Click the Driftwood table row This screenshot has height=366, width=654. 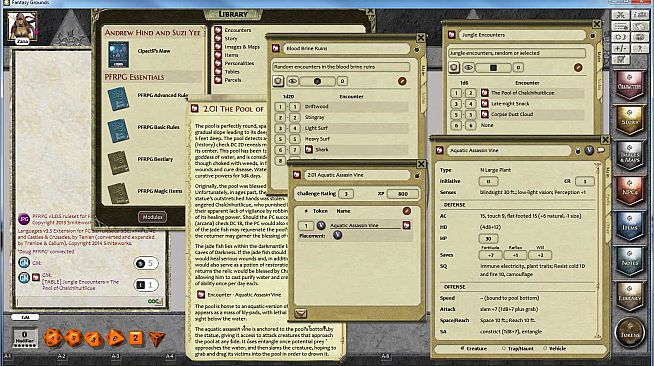[341, 107]
